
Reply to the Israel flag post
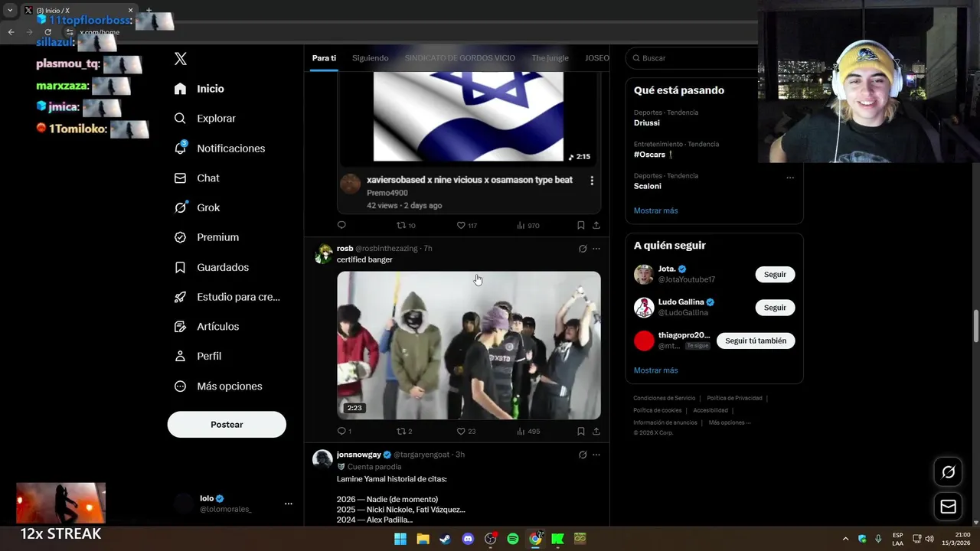pos(341,225)
